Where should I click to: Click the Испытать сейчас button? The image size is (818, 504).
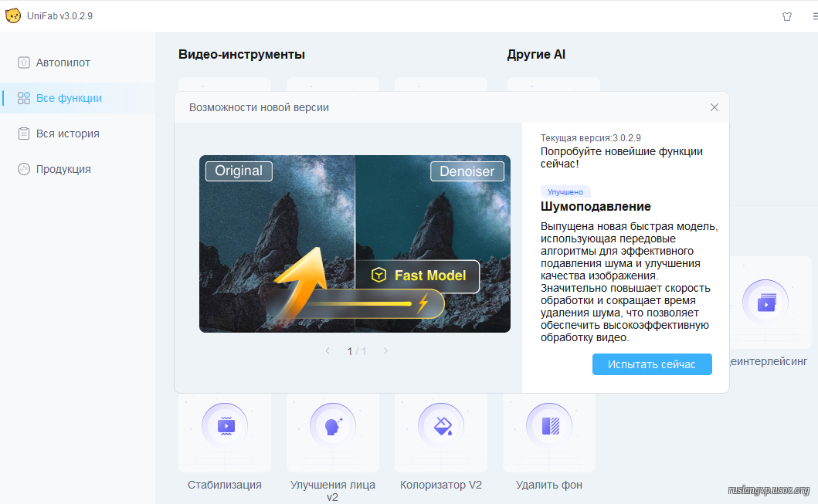[652, 364]
